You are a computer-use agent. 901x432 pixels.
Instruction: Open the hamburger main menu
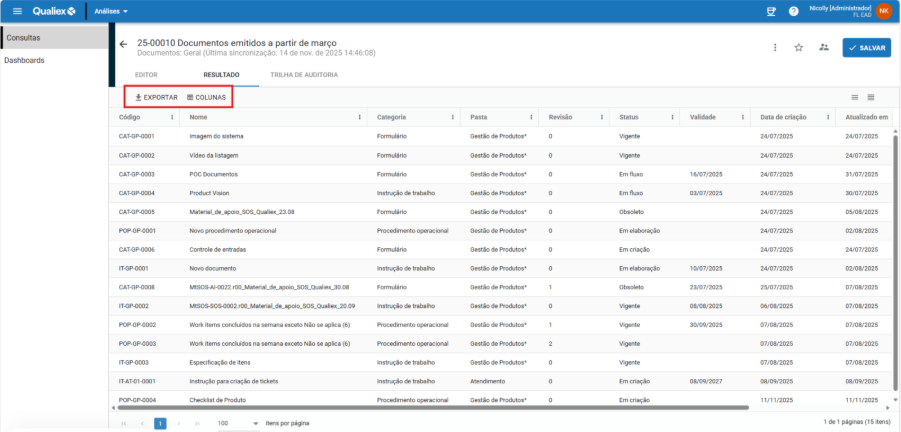17,11
